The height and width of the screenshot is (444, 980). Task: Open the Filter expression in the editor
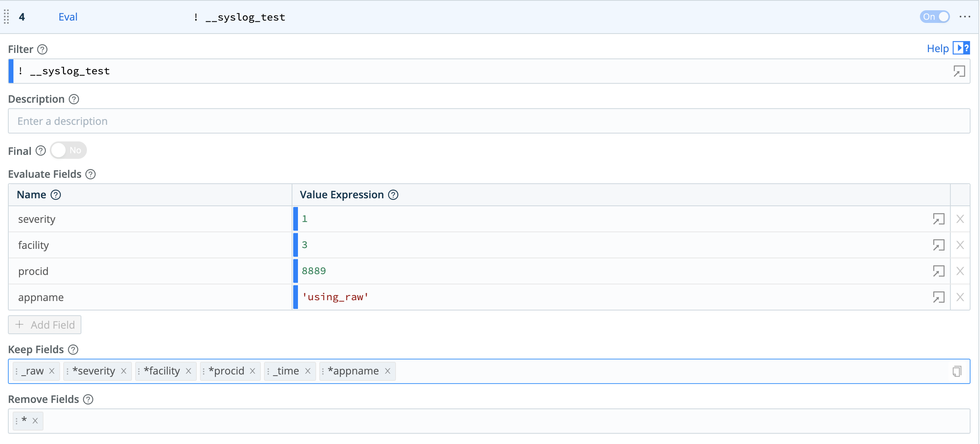pos(959,71)
